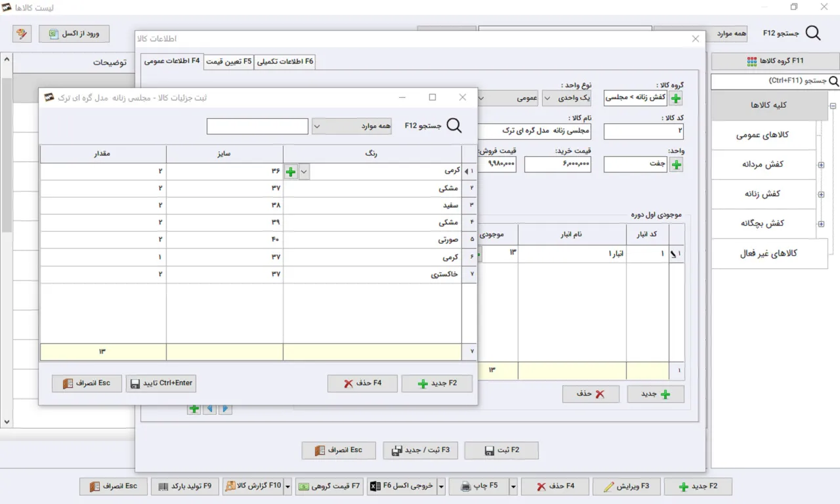Click the green plus beside واحد field
Screen dimensions: 840x504
point(677,165)
